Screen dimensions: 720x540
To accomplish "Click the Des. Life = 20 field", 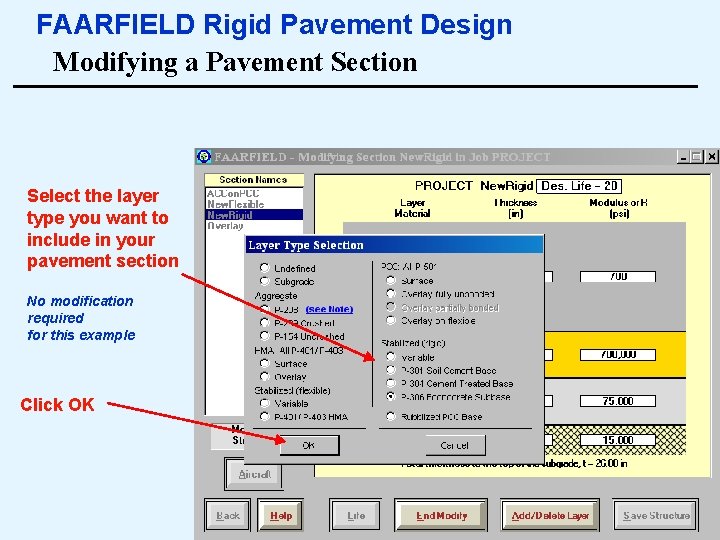I will (x=579, y=186).
